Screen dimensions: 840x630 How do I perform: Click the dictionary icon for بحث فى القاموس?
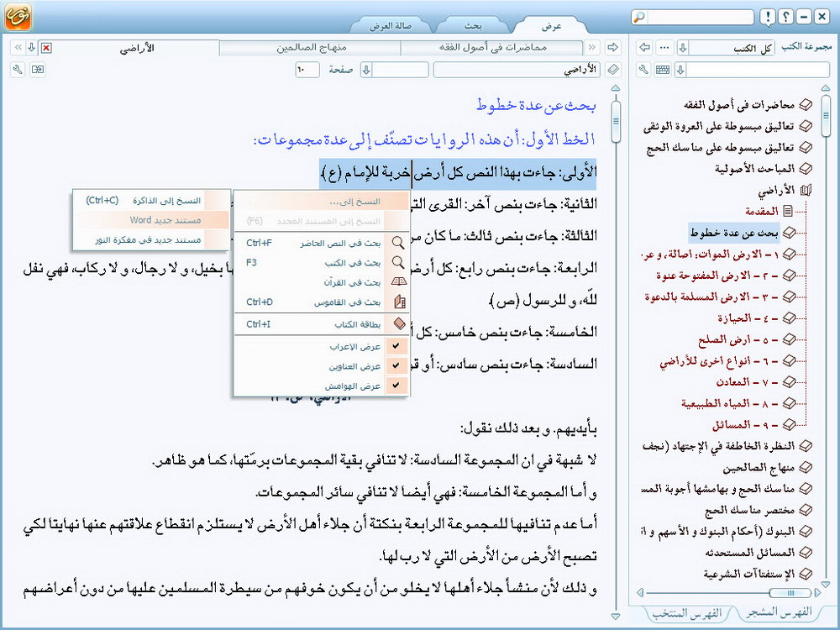pyautogui.click(x=399, y=302)
